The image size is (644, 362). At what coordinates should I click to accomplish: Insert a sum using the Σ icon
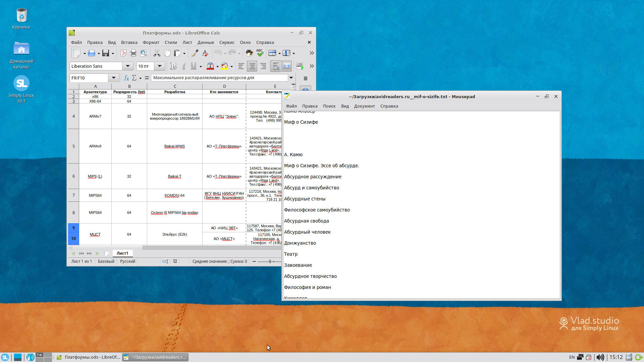[135, 78]
